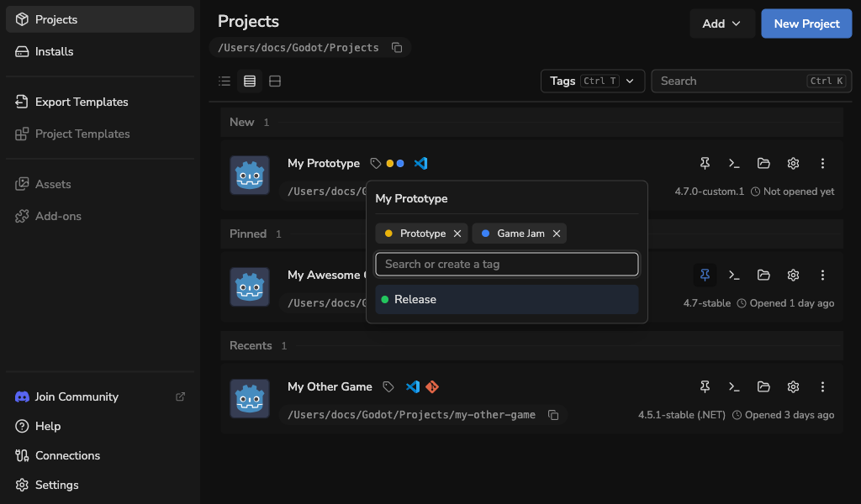
Task: Open terminal for My Other Game
Action: tap(734, 387)
